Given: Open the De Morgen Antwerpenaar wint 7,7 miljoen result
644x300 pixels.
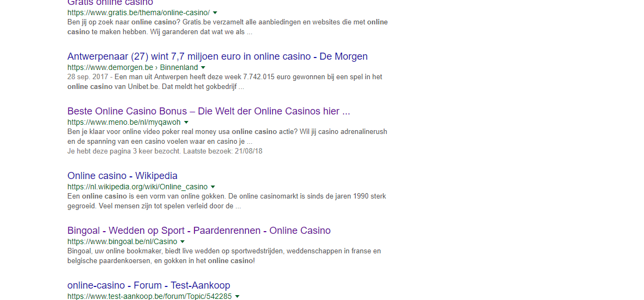Looking at the screenshot, I should pyautogui.click(x=217, y=56).
